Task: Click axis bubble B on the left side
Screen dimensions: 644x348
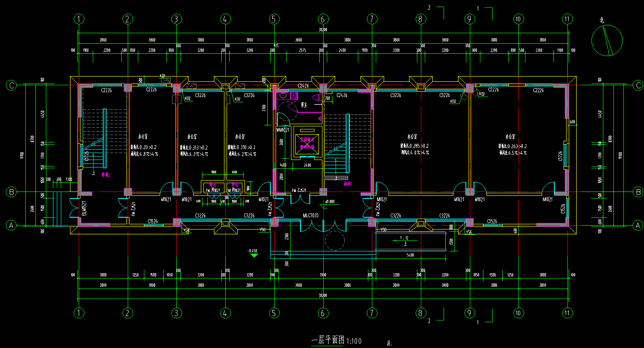Action: pyautogui.click(x=11, y=191)
